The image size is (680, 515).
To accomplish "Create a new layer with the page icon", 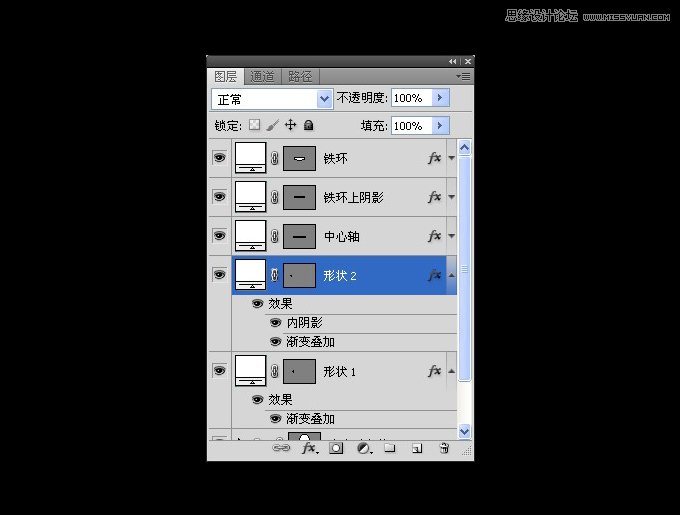I will 417,448.
